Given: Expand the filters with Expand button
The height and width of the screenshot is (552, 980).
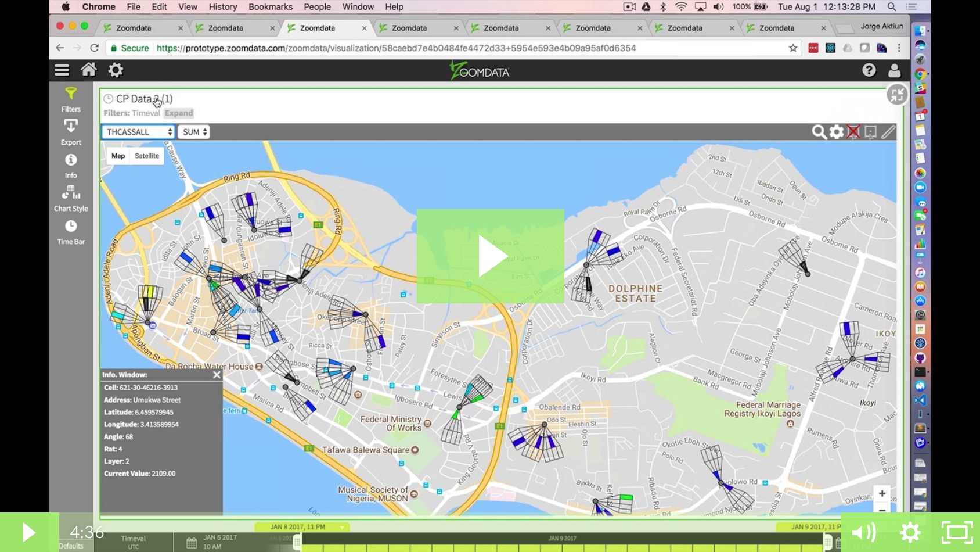Looking at the screenshot, I should [179, 113].
